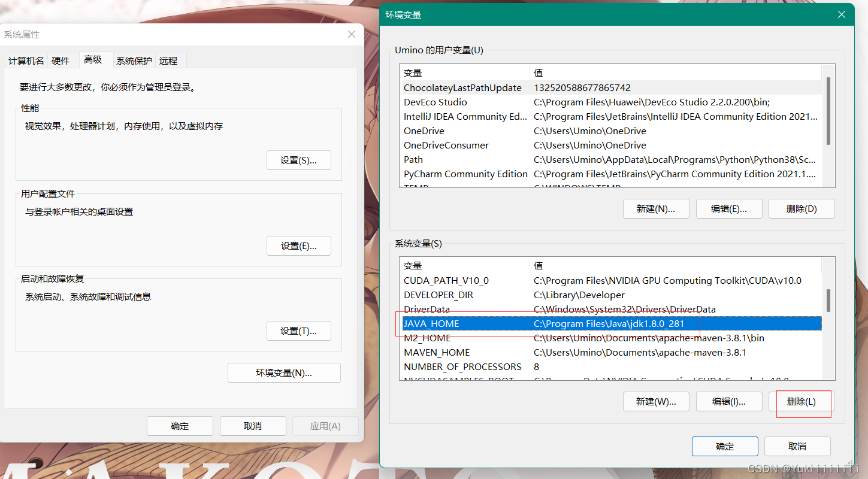This screenshot has width=868, height=479.
Task: Delete system variable with 删除(L)
Action: pos(802,402)
